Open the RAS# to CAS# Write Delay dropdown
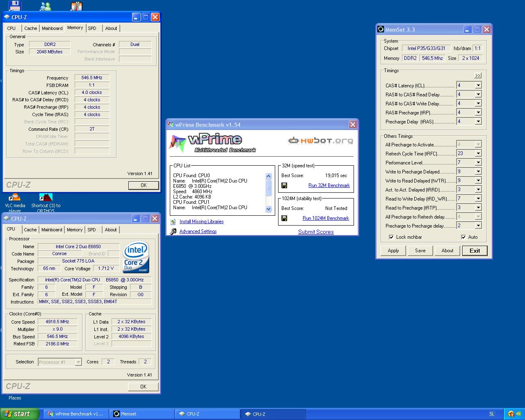Viewport: 525px width, 420px height. (x=478, y=103)
